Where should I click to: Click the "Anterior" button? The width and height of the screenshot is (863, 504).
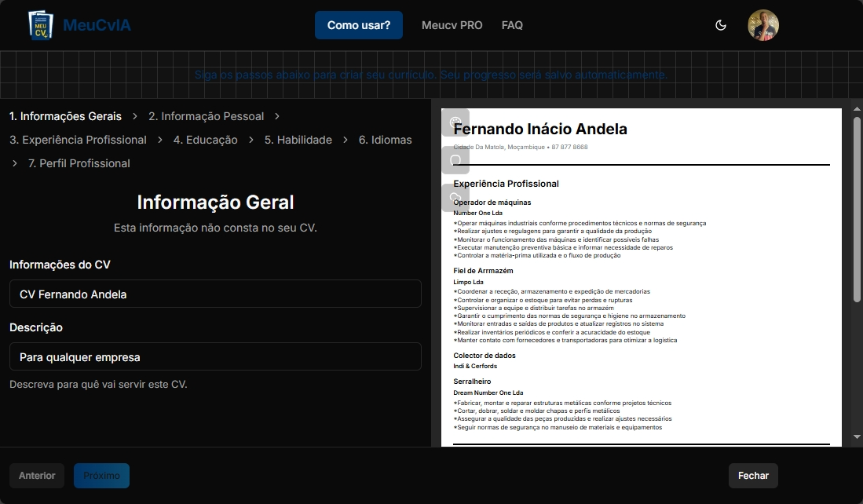[x=36, y=475]
